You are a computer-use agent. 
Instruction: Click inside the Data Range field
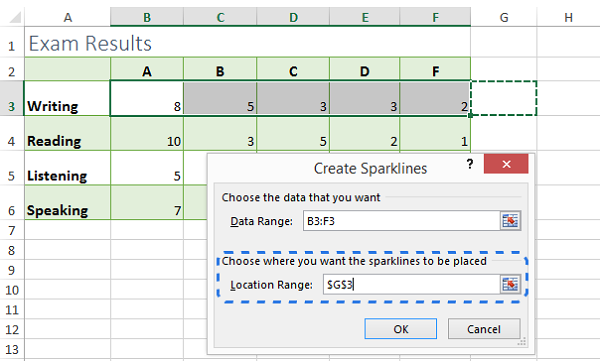(401, 221)
